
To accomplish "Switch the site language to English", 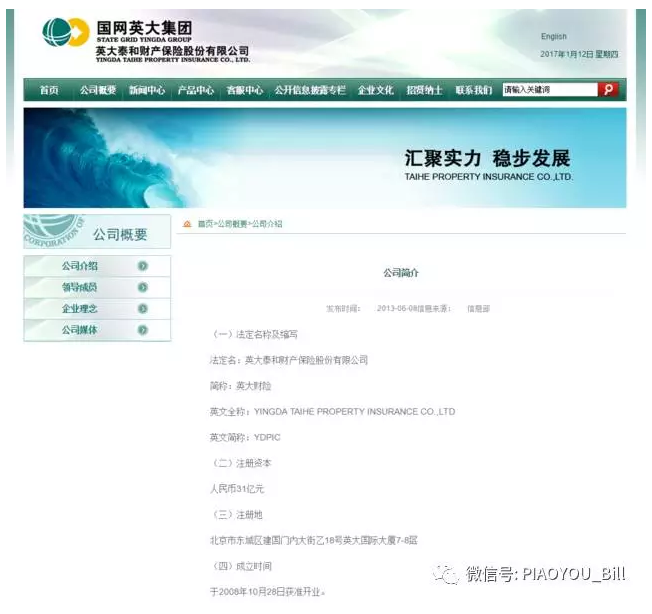I will 553,37.
